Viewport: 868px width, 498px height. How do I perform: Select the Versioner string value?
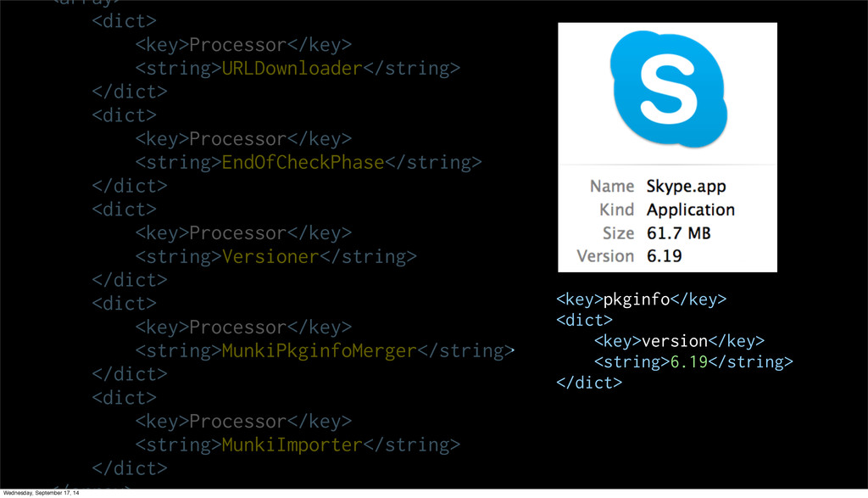pos(270,256)
